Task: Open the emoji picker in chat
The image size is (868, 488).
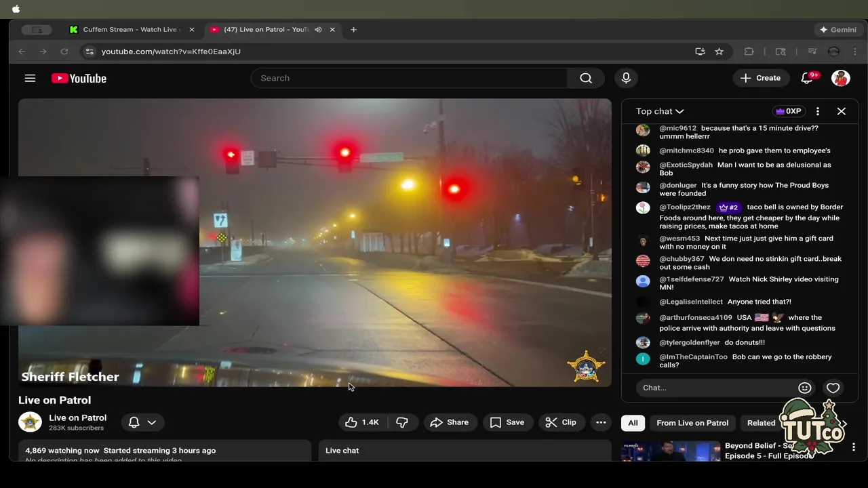Action: point(805,388)
